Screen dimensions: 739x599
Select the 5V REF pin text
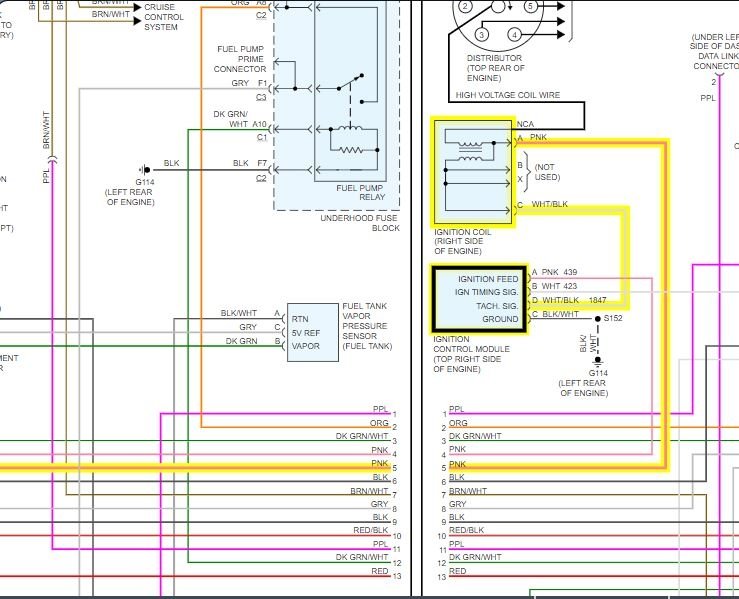click(x=305, y=333)
